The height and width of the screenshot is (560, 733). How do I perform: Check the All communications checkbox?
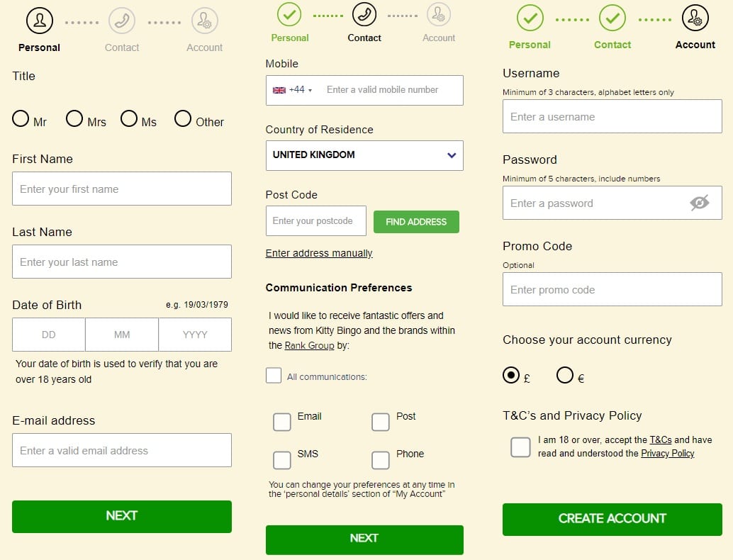click(274, 376)
